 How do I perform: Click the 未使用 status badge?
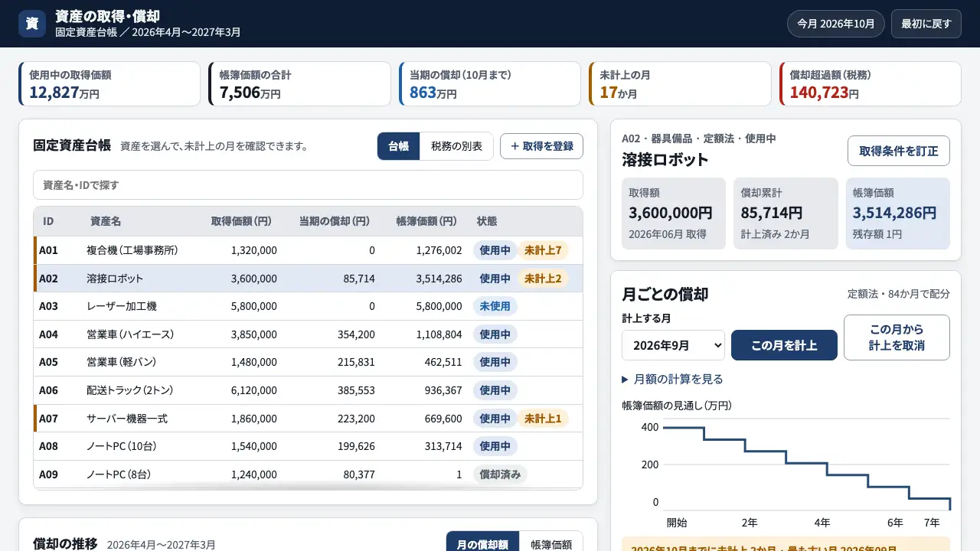pyautogui.click(x=495, y=306)
